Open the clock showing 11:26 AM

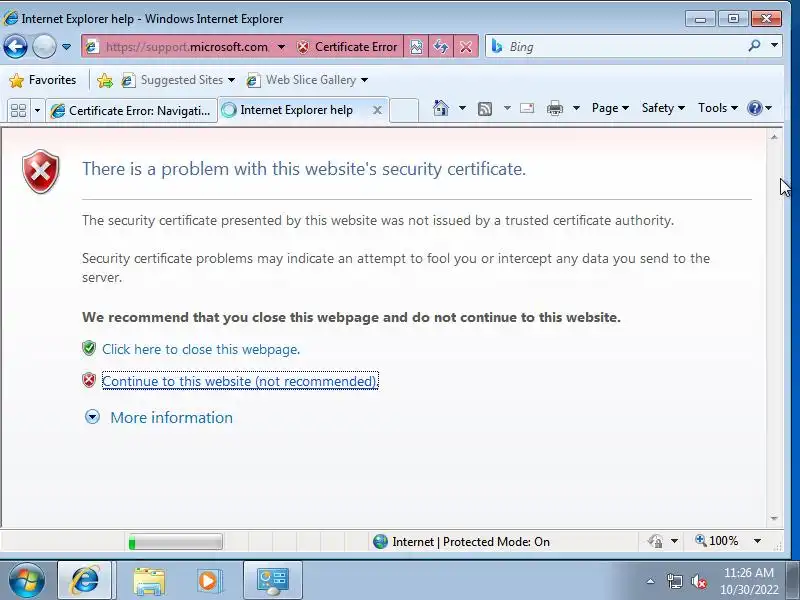pyautogui.click(x=749, y=581)
